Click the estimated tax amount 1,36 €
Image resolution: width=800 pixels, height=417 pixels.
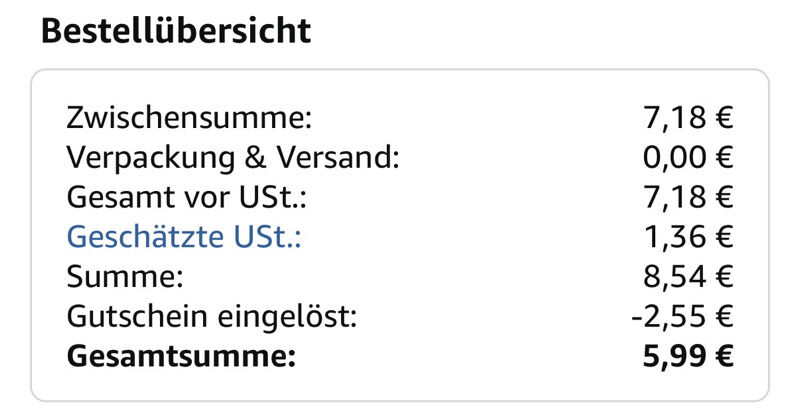coord(688,237)
